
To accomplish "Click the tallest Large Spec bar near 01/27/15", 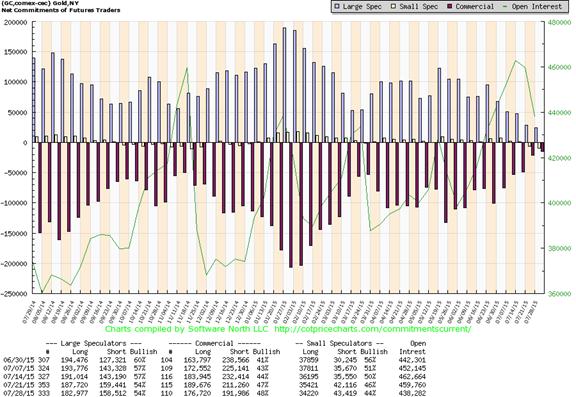I will pos(284,85).
